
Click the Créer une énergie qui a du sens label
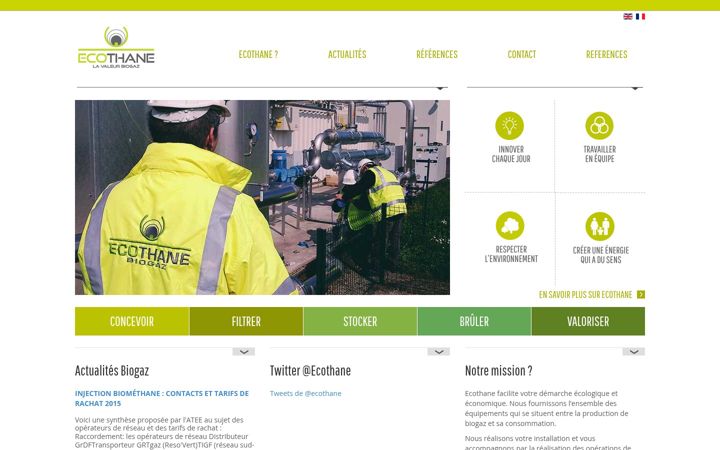601,255
